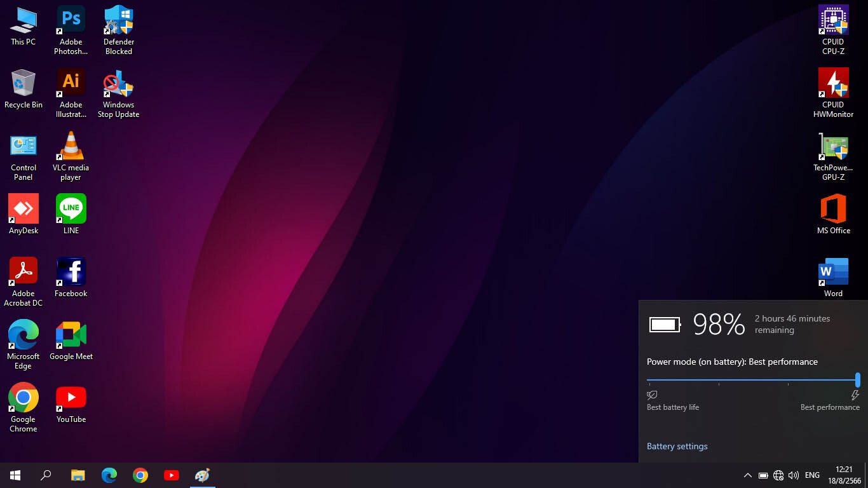This screenshot has width=868, height=488.
Task: Click the "Best performance" label under slider
Action: click(830, 407)
